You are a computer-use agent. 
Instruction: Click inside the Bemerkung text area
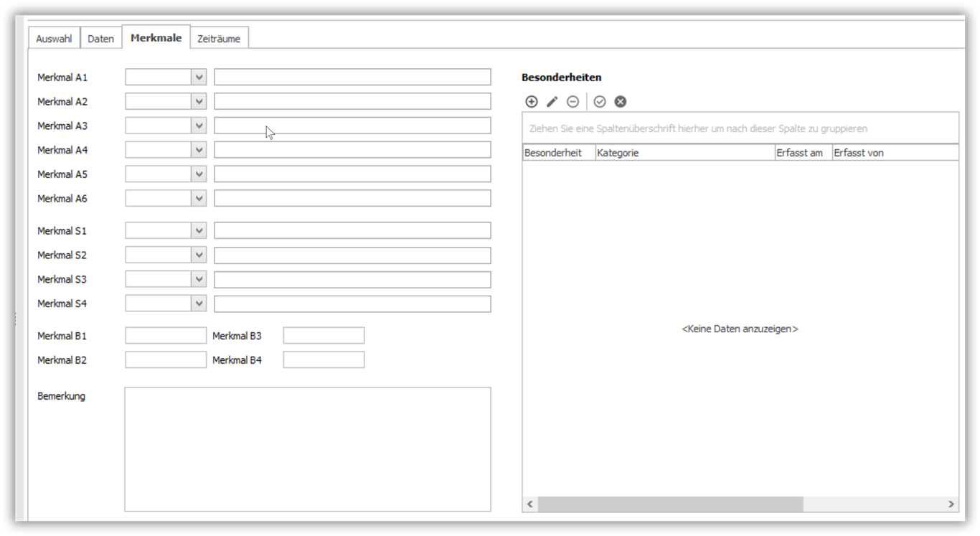(x=308, y=449)
